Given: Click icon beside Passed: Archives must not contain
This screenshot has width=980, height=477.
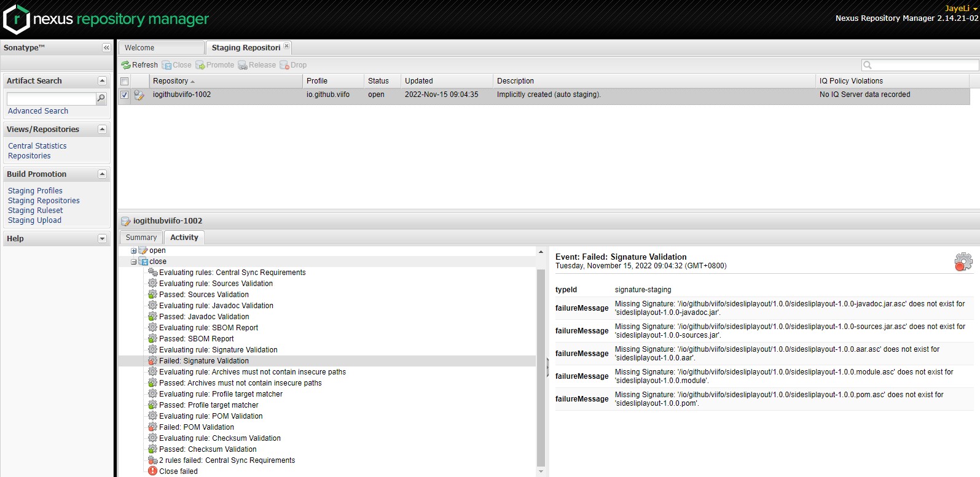Looking at the screenshot, I should tap(152, 383).
